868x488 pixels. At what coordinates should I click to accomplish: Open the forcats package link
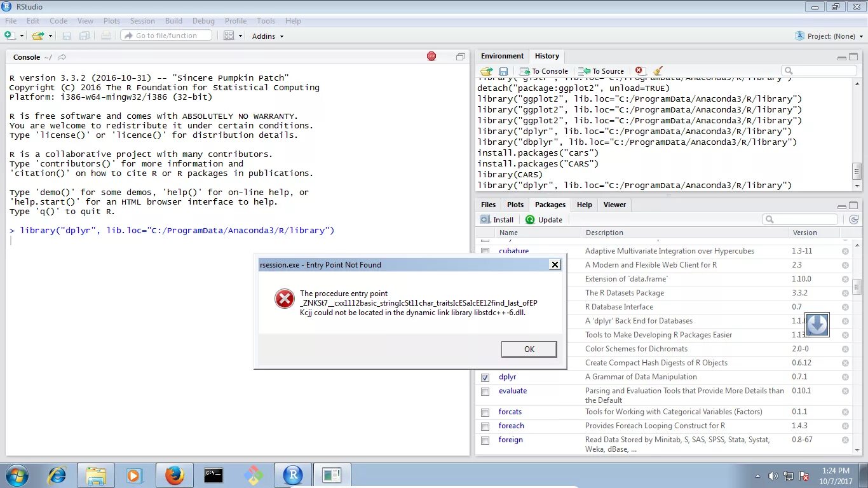tap(510, 412)
